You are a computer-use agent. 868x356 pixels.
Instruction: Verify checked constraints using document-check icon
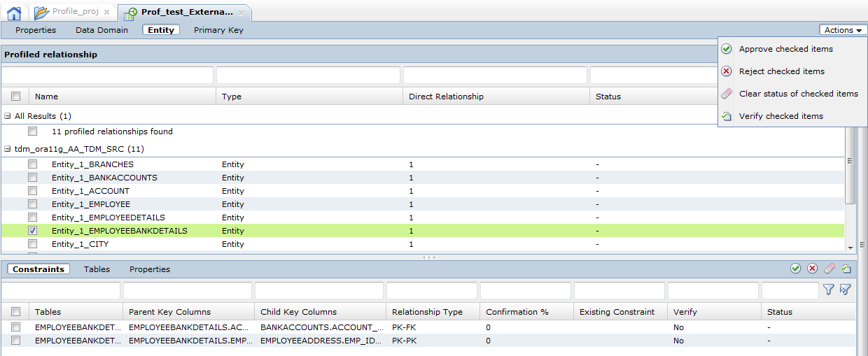click(x=846, y=269)
